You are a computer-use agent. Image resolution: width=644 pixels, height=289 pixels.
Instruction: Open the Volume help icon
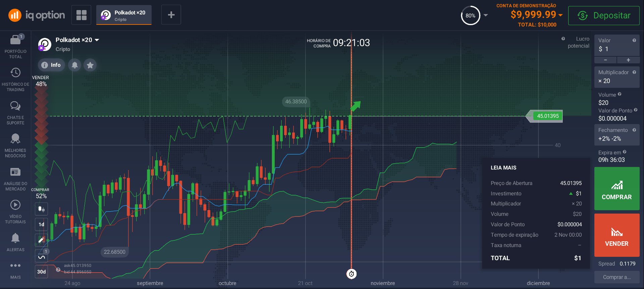point(620,94)
